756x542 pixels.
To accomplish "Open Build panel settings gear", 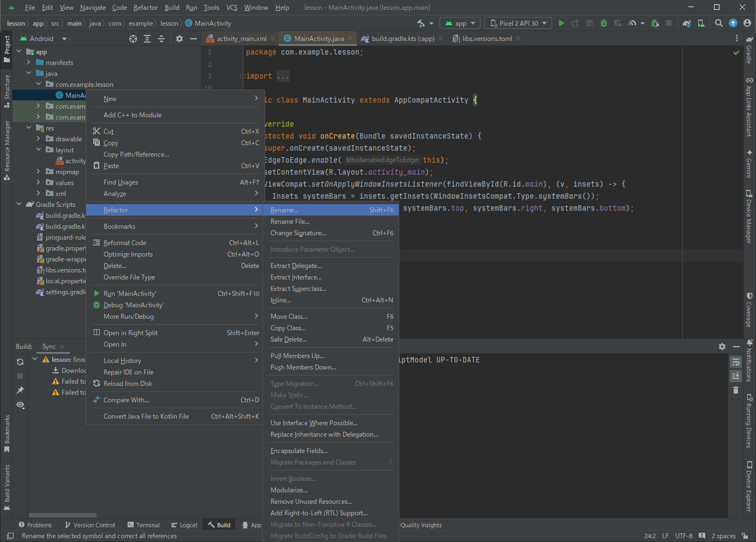I will coord(722,347).
